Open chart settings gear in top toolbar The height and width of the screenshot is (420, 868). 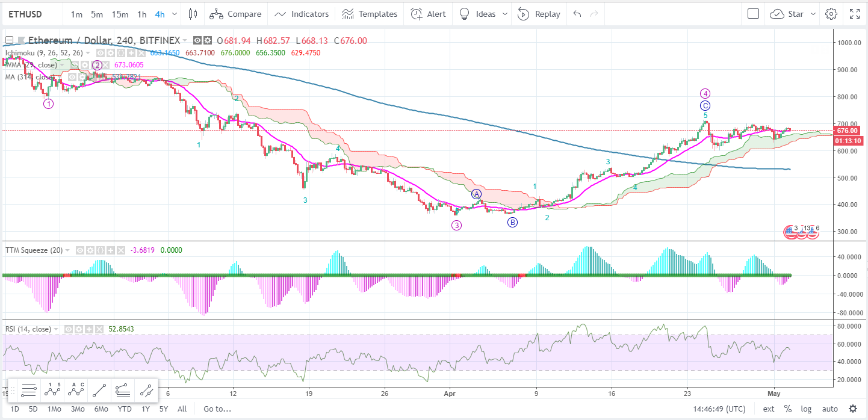point(831,14)
